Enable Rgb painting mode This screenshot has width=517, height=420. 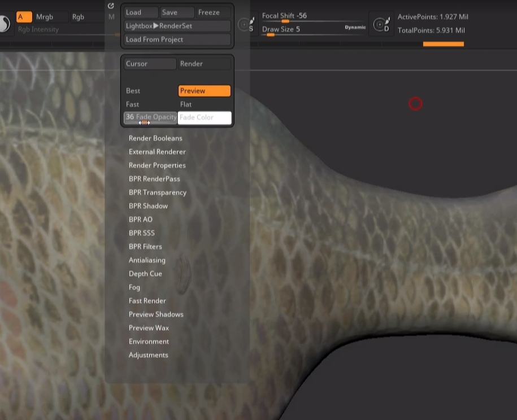pos(78,17)
